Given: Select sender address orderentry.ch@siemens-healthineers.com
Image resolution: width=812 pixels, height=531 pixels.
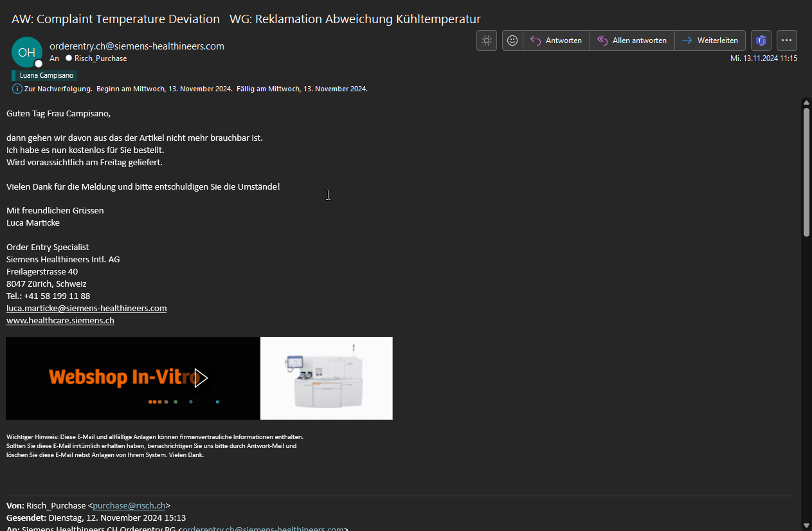Looking at the screenshot, I should pyautogui.click(x=137, y=46).
